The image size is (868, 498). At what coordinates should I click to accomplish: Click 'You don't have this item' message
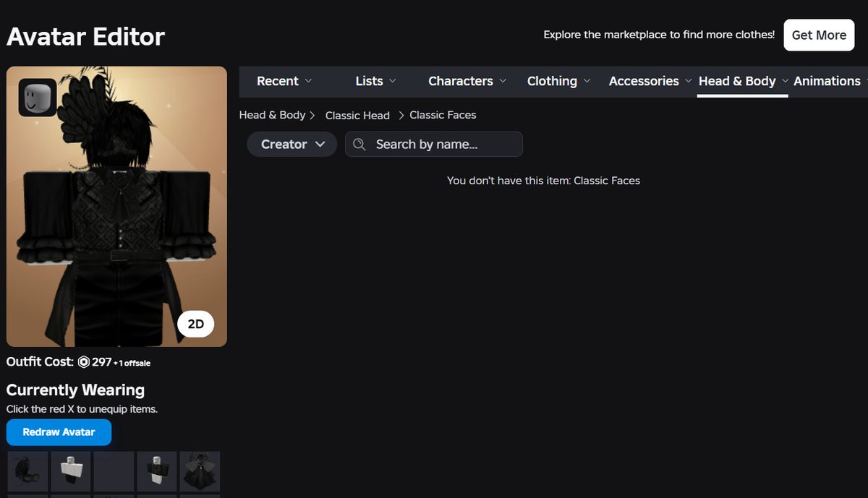[x=543, y=181]
